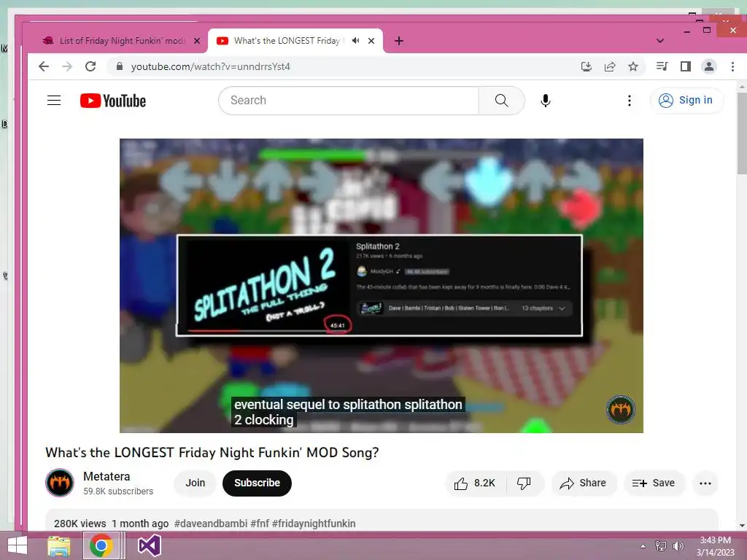Open Chrome three-dot menu
The height and width of the screenshot is (560, 747).
(x=732, y=66)
